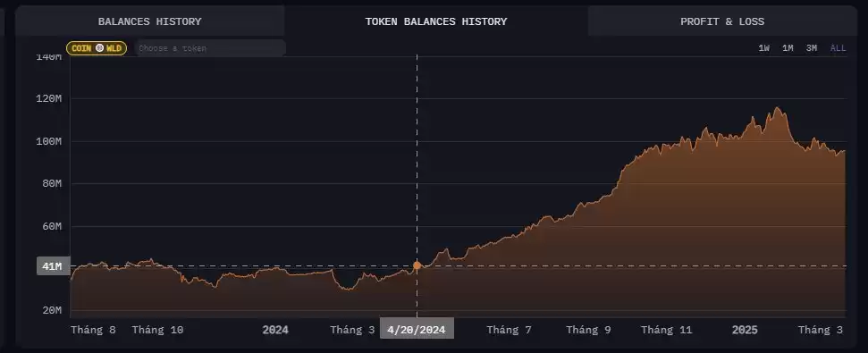Click the COIN WLD token chip
This screenshot has height=353, width=868.
tap(97, 48)
